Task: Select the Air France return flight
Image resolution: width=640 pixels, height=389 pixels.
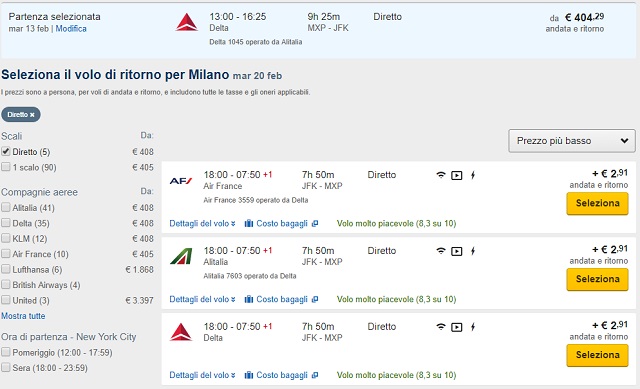Action: pos(597,203)
